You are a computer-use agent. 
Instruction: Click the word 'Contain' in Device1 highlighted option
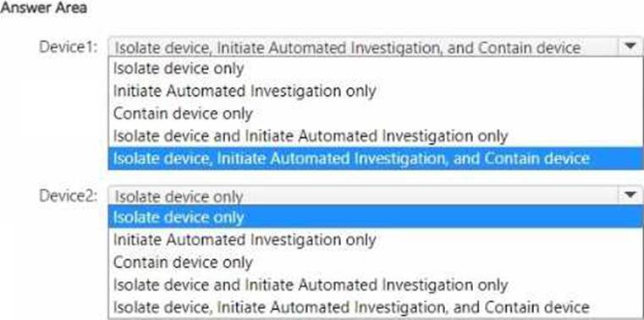(509, 158)
